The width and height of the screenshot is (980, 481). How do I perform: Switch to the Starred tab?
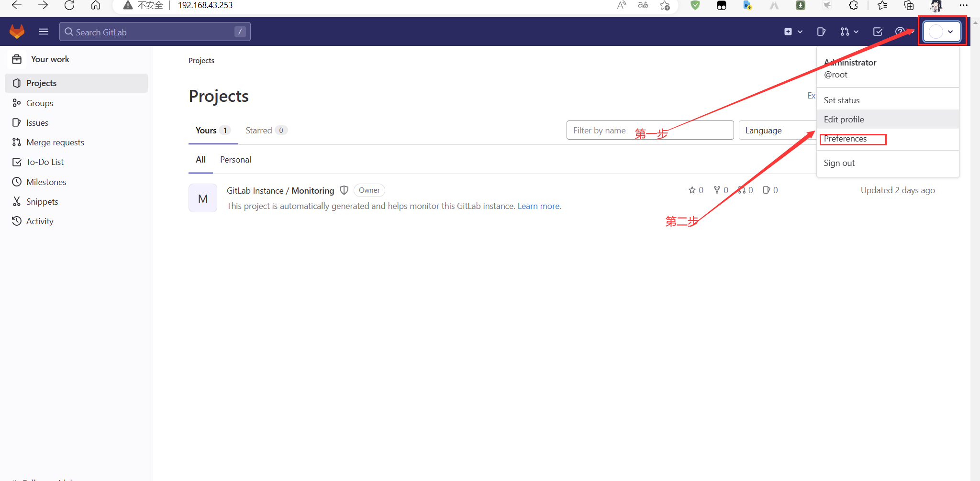coord(259,130)
